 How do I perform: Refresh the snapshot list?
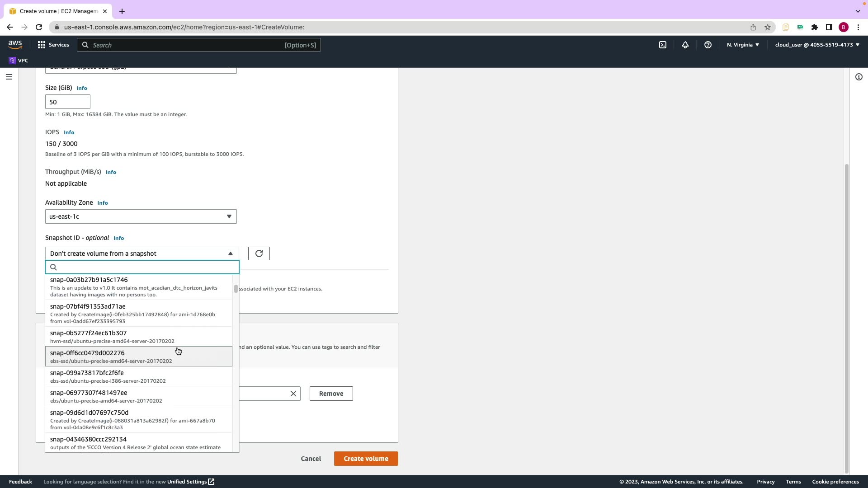click(x=259, y=253)
